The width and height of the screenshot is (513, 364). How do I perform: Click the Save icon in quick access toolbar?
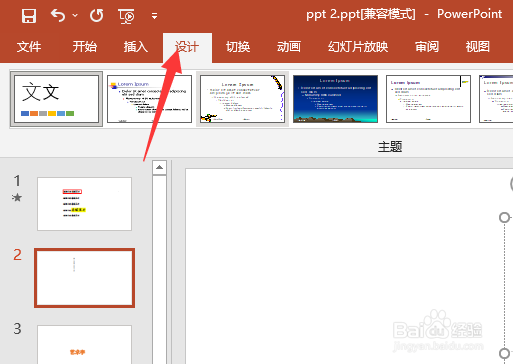(29, 16)
